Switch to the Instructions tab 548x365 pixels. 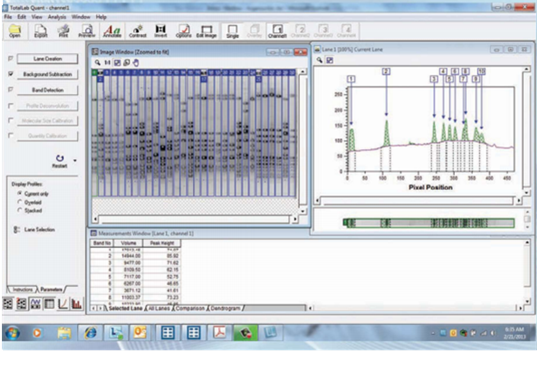tap(22, 289)
